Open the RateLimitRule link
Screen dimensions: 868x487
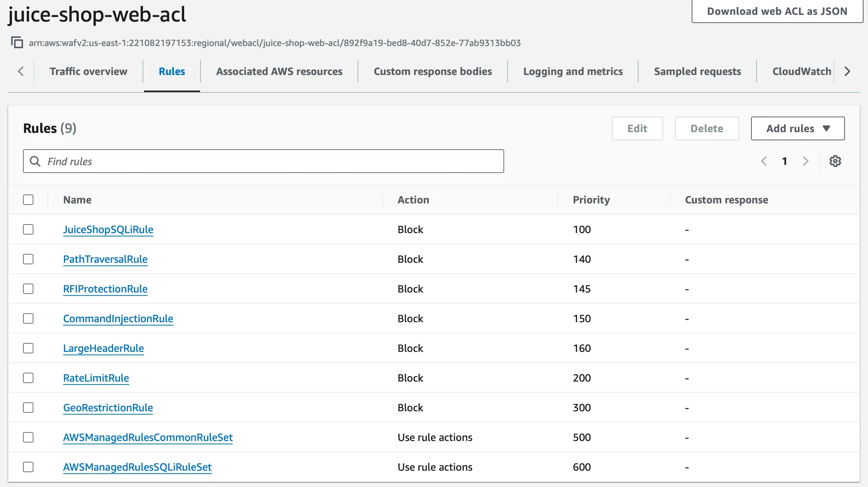coord(96,378)
